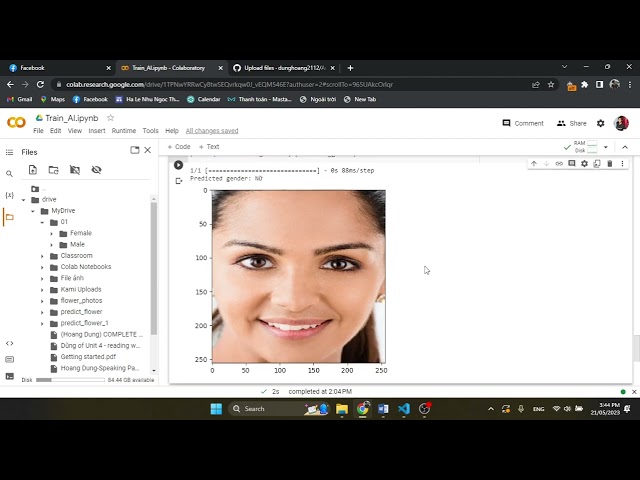Screen dimensions: 640x480
Task: Collapse the drive folder
Action: (x=24, y=200)
